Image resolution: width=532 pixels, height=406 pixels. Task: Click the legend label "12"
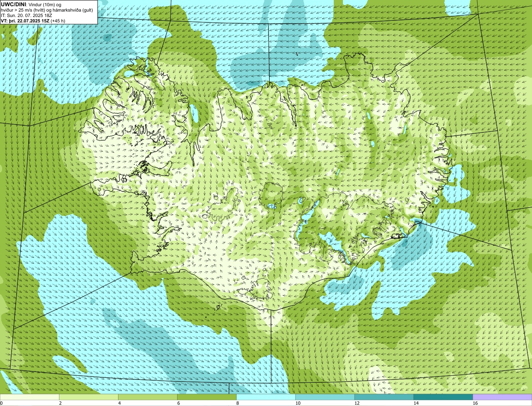357,403
